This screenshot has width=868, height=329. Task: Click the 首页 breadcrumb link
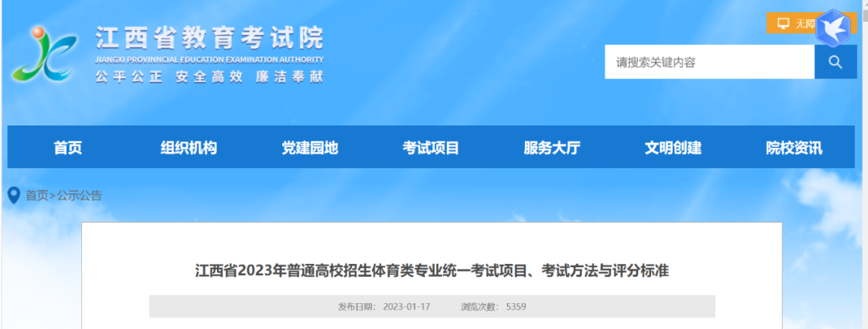pyautogui.click(x=37, y=195)
